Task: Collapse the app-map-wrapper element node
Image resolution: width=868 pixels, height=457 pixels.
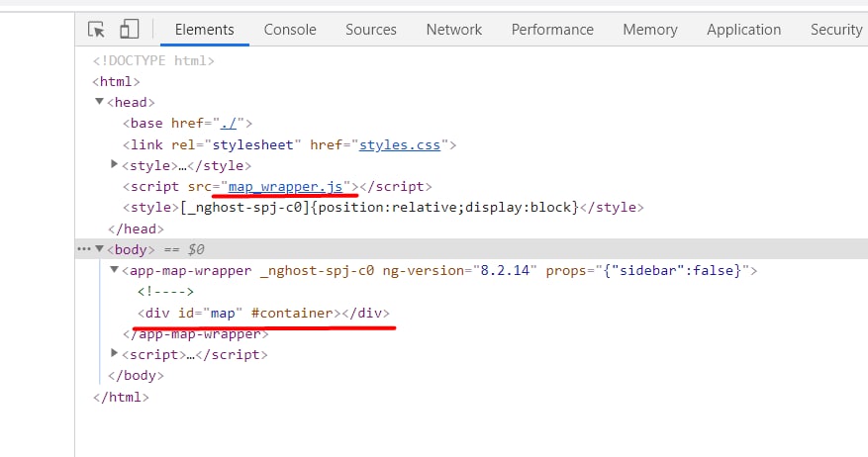Action: click(x=115, y=270)
